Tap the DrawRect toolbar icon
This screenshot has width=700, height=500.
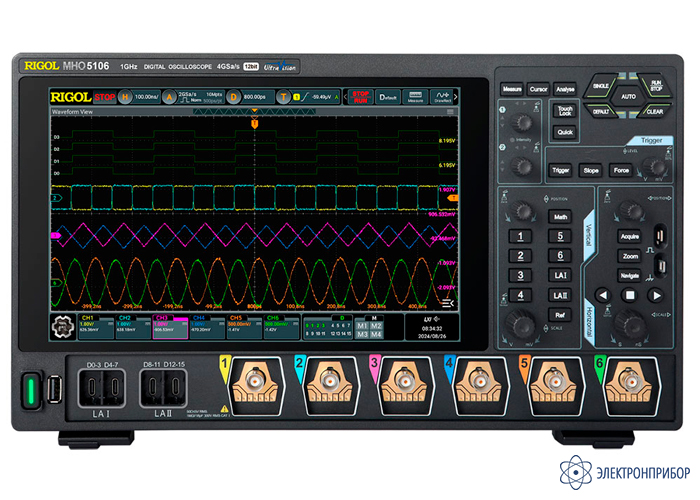(442, 97)
